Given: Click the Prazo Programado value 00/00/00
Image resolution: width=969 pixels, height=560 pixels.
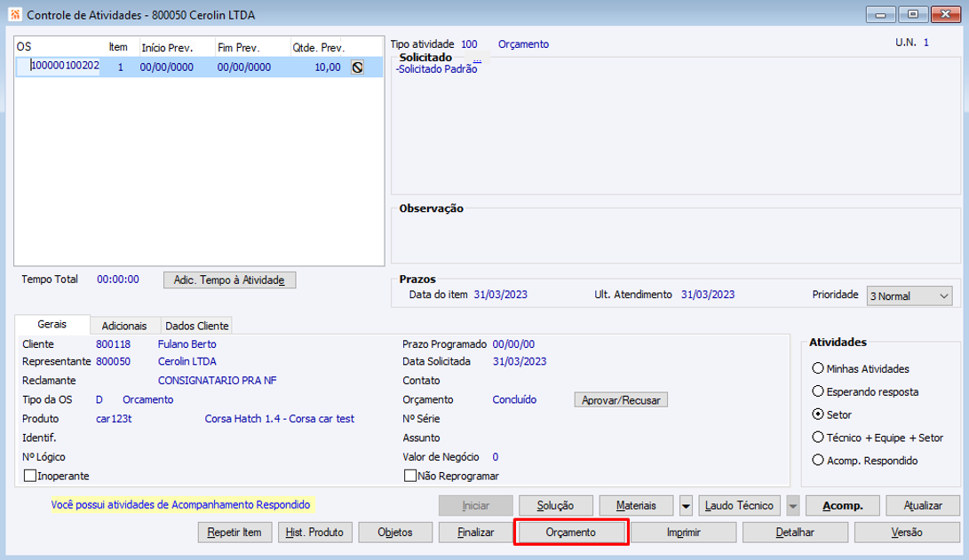Looking at the screenshot, I should [513, 344].
